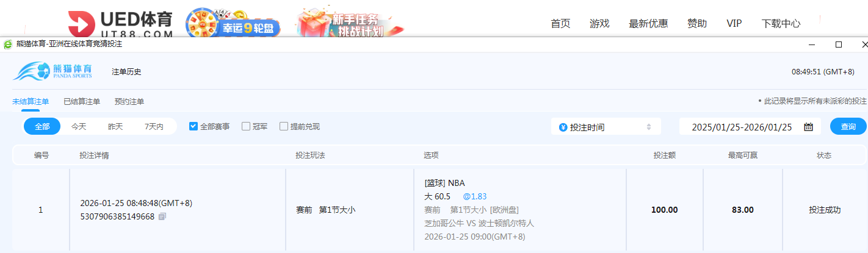Click the 状态 column header
The height and width of the screenshot is (253, 868).
click(x=824, y=155)
